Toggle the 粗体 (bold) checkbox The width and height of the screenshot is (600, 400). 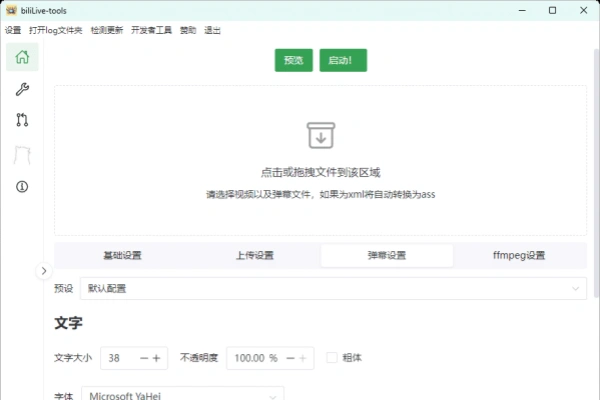[x=332, y=357]
